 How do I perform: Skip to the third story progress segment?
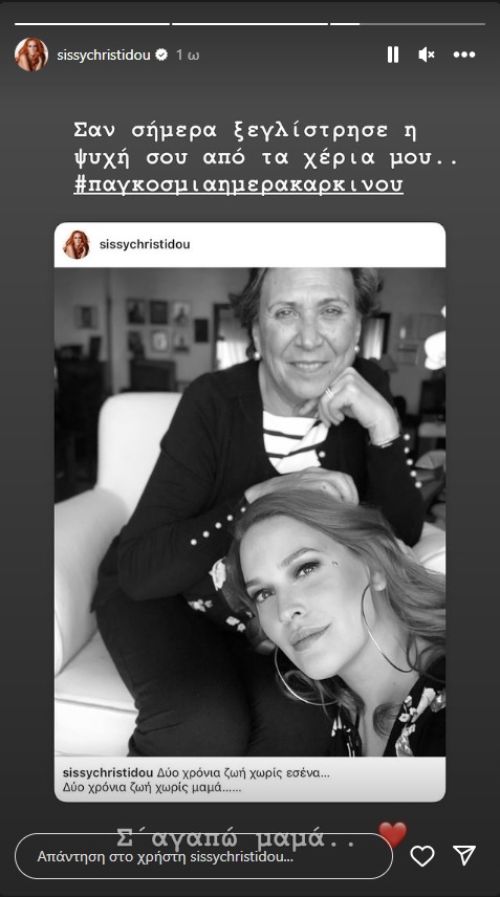(408, 24)
